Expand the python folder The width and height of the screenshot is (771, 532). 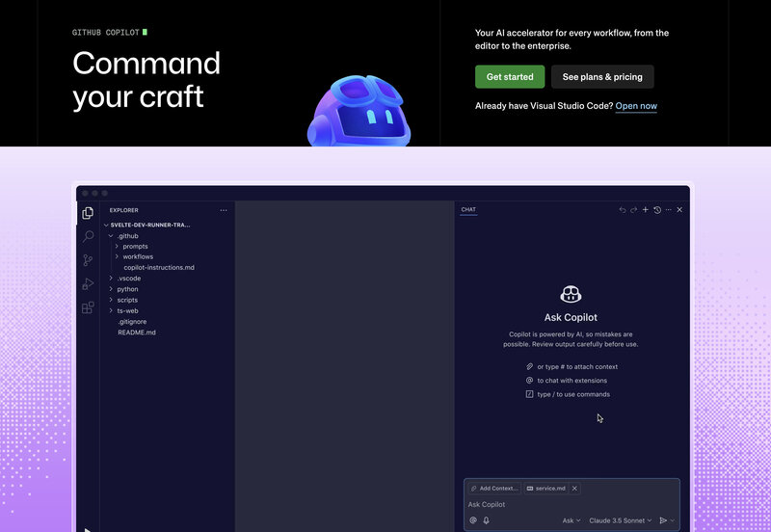pos(111,289)
